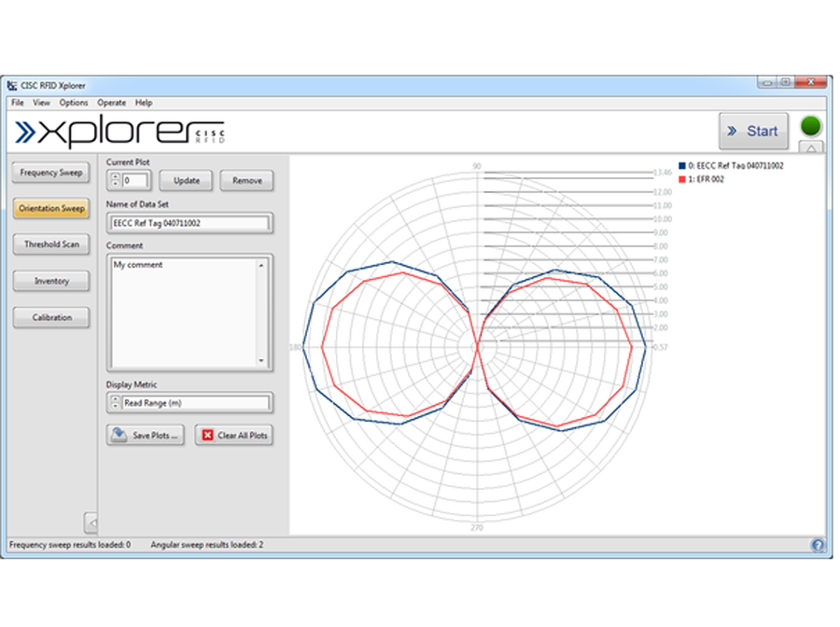
Task: Open the Options menu
Action: (74, 103)
